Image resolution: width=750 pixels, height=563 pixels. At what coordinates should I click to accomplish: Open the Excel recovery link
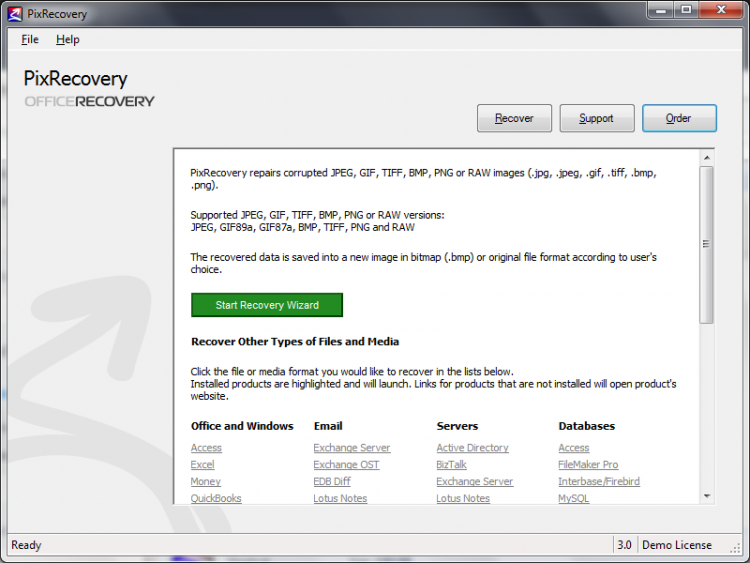click(202, 465)
